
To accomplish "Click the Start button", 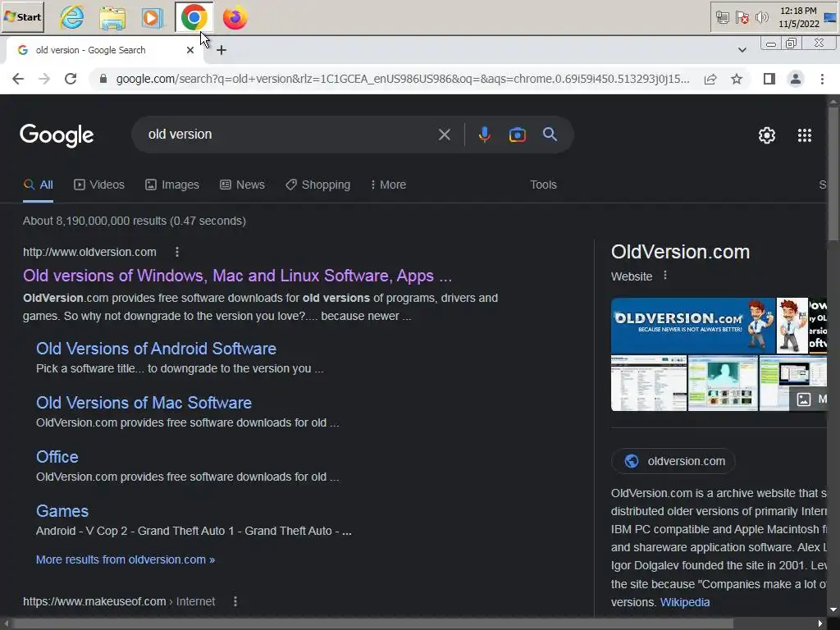I will point(22,17).
